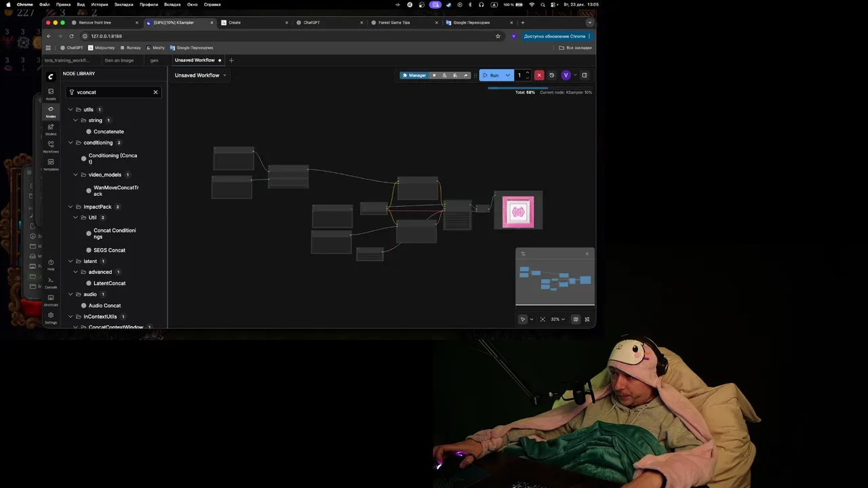This screenshot has height=488, width=868.
Task: Increase the batch count stepper
Action: click(528, 73)
